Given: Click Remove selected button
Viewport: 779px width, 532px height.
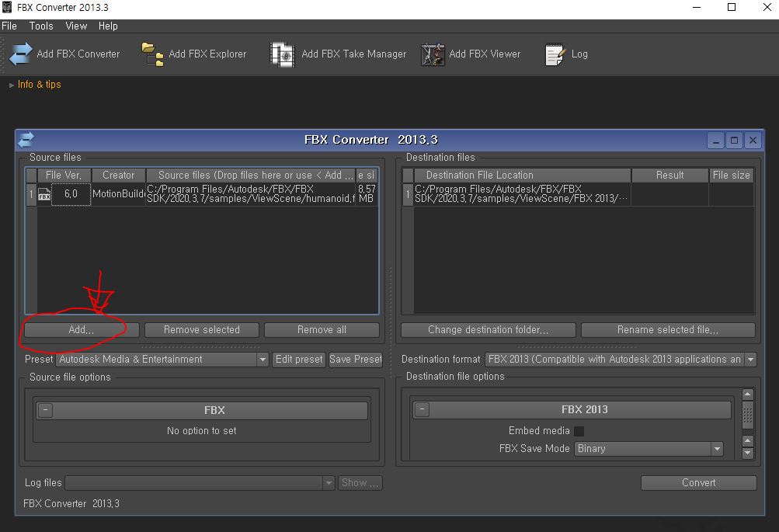Looking at the screenshot, I should [x=202, y=330].
